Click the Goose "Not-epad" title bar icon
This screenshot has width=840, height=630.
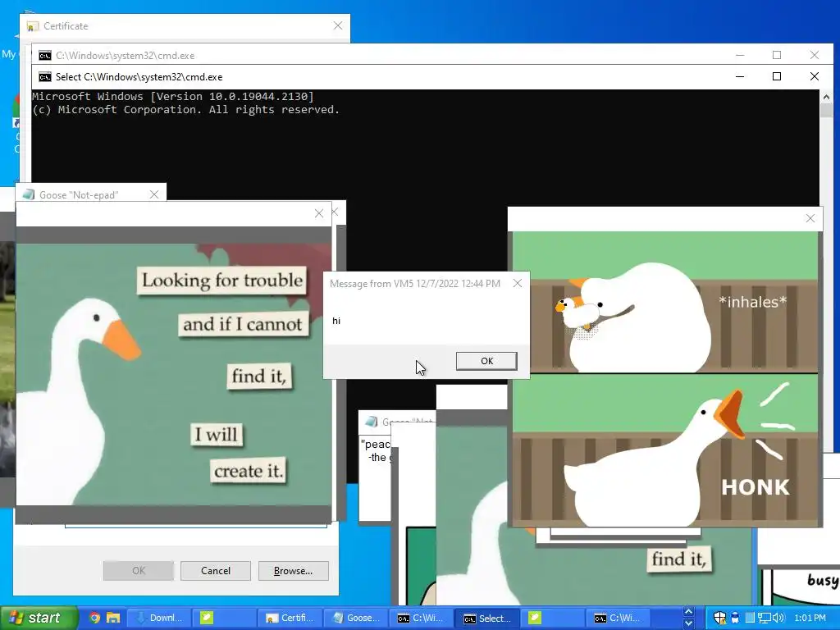tap(29, 194)
